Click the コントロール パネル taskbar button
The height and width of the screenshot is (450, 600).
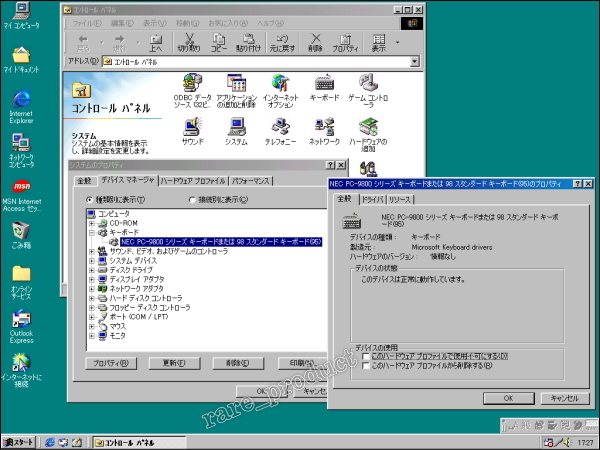tap(139, 443)
